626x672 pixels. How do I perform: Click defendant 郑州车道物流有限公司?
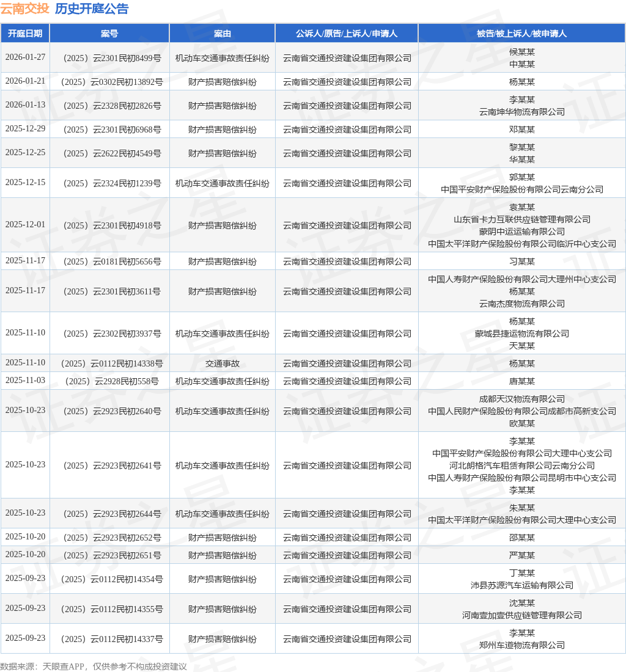click(522, 645)
